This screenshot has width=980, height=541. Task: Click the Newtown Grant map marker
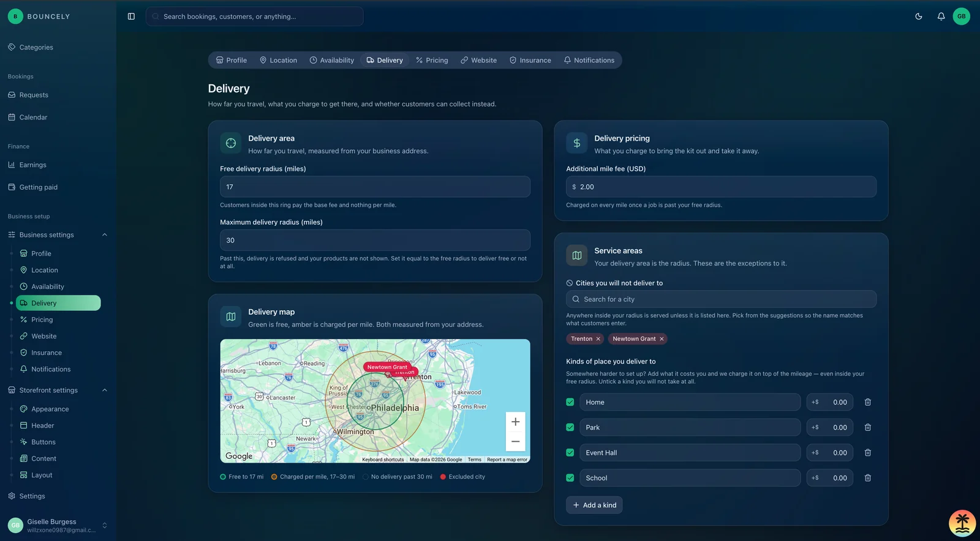pos(387,367)
